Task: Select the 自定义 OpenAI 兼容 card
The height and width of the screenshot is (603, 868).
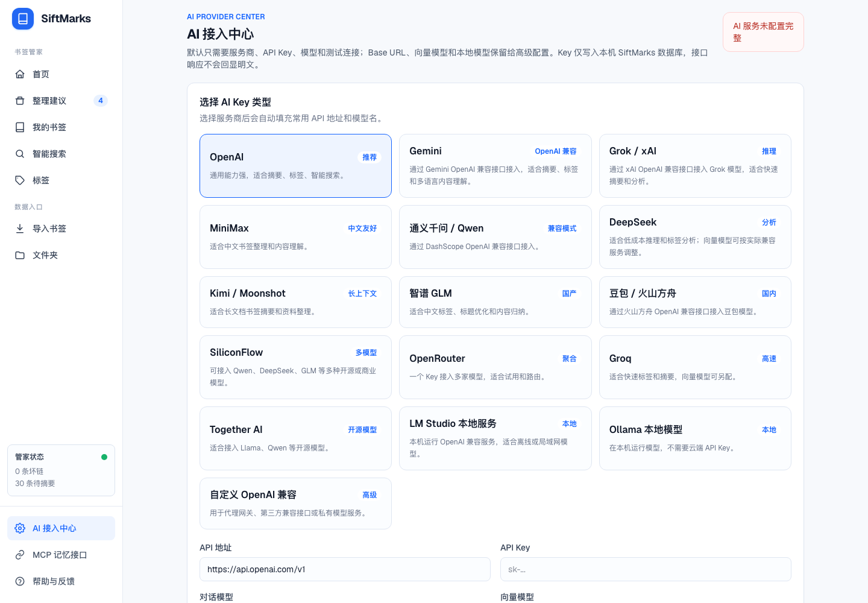Action: (x=295, y=504)
